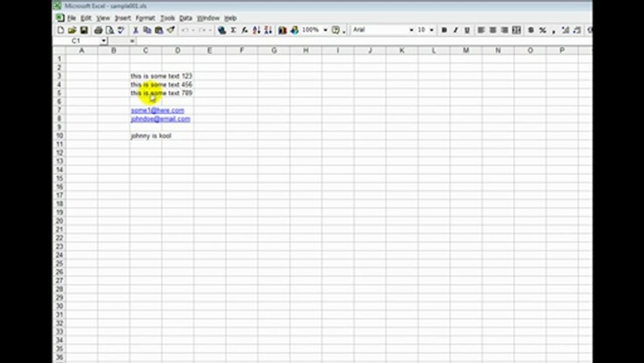Screen dimensions: 644x363
Task: Select row 10 header
Action: [x=59, y=136]
